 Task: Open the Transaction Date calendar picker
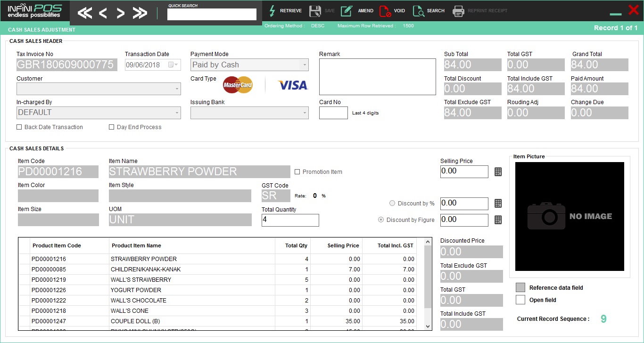click(x=173, y=65)
